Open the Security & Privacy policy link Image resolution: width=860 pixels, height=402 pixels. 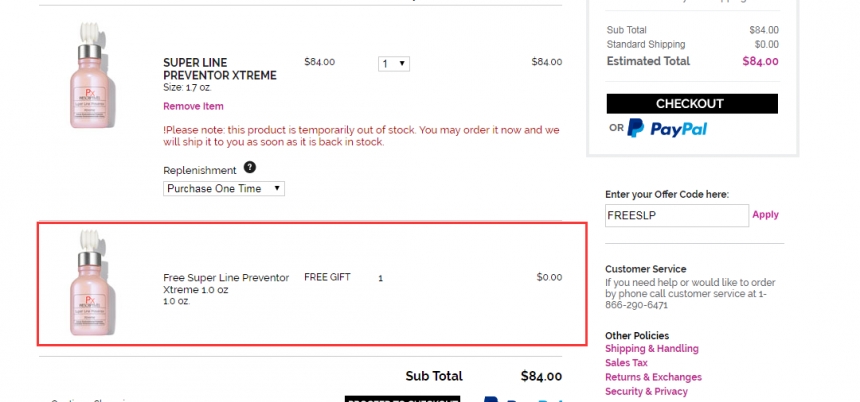[x=646, y=391]
